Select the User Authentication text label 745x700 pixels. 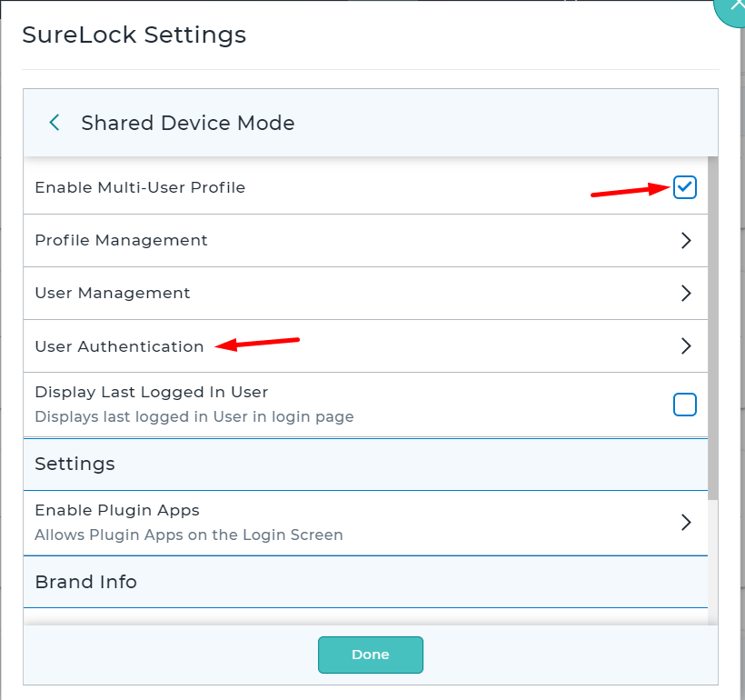point(119,346)
